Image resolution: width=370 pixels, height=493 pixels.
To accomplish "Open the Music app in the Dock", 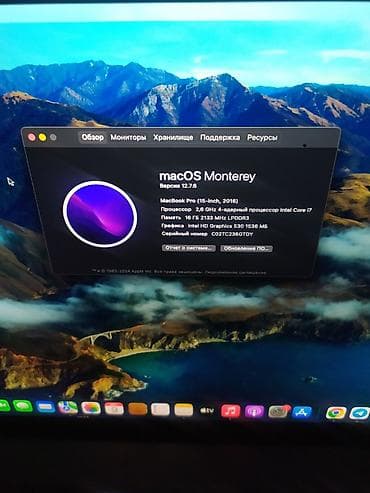I will (x=230, y=411).
